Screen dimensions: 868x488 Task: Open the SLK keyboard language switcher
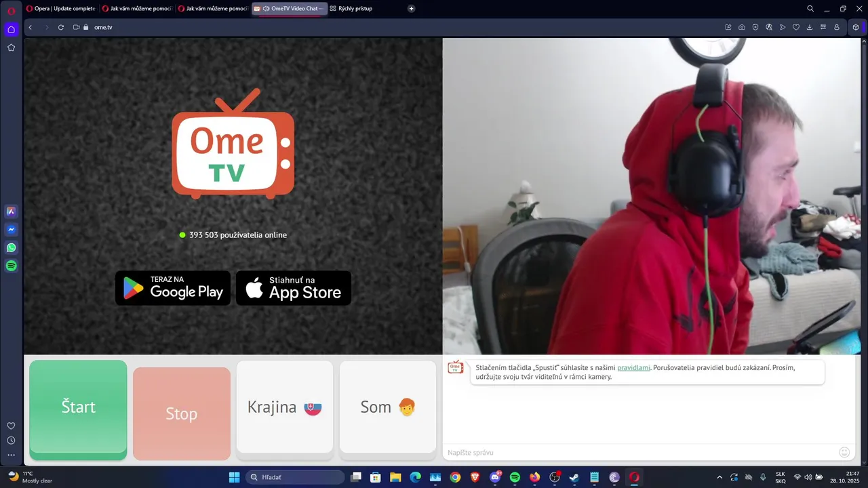point(781,477)
